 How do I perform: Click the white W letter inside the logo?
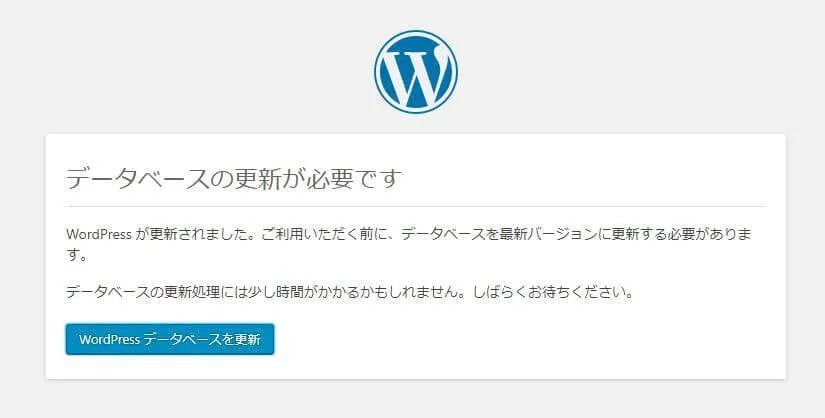coord(415,74)
